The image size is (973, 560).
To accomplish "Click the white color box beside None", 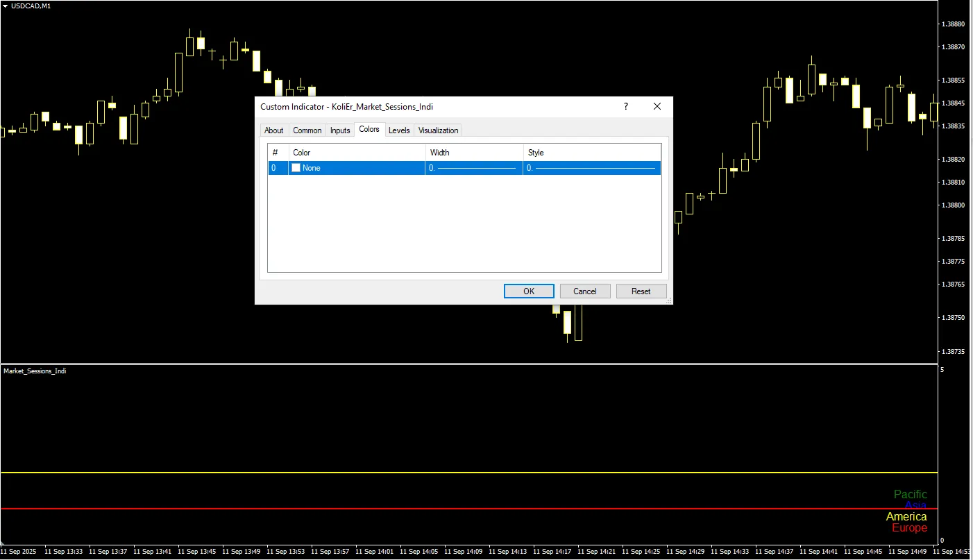I will coord(296,168).
